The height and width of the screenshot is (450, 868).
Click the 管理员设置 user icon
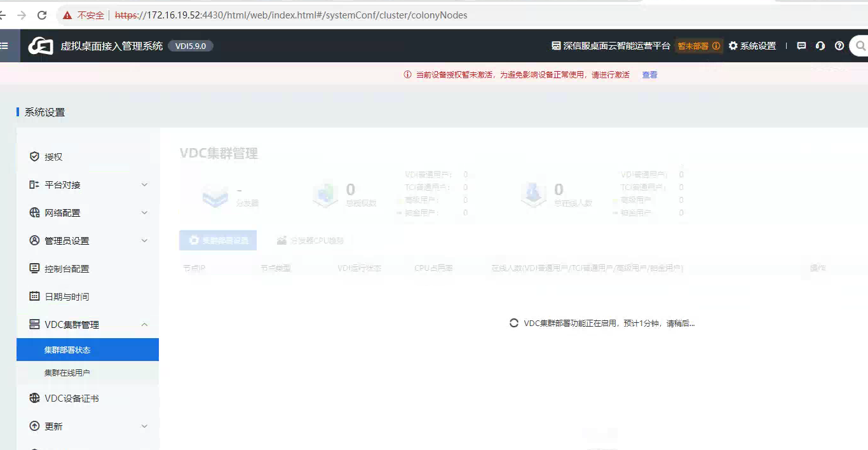point(34,240)
